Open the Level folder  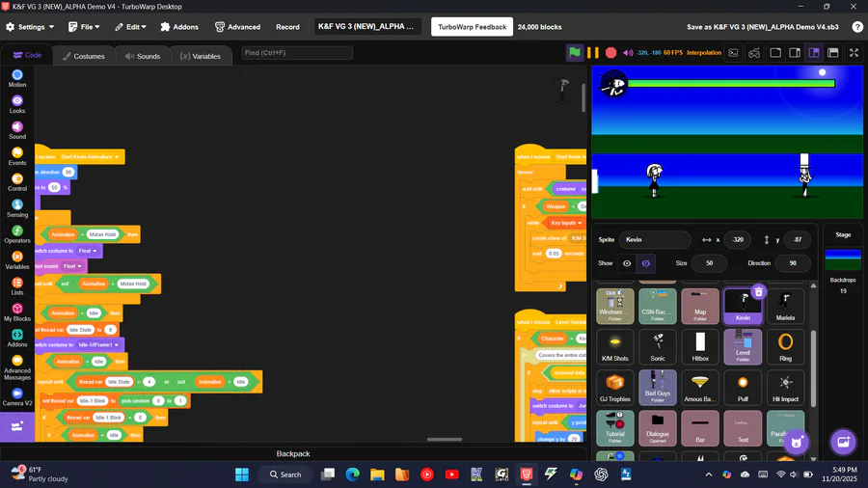point(743,346)
